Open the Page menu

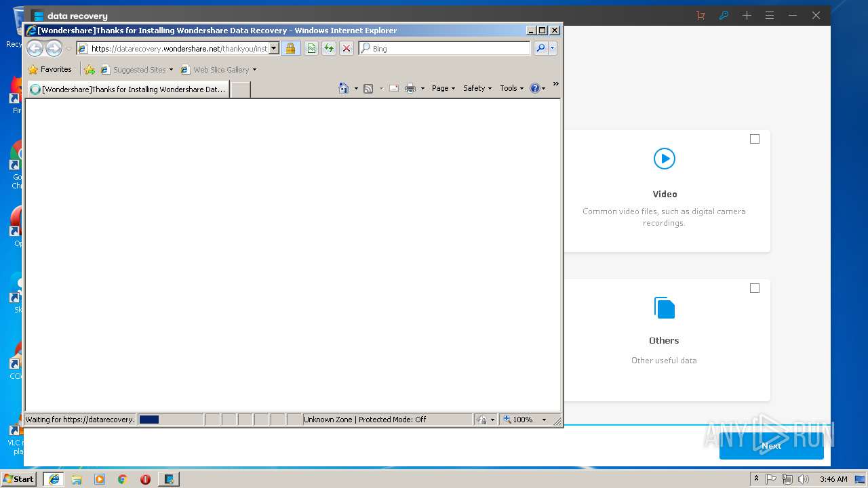click(443, 88)
